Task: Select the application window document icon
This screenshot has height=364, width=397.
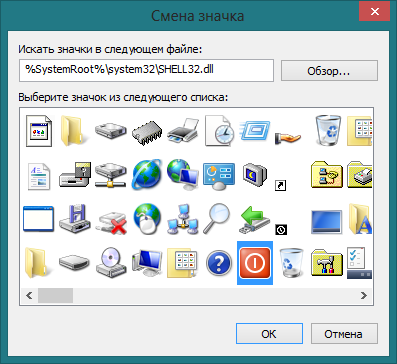Action: 39,131
